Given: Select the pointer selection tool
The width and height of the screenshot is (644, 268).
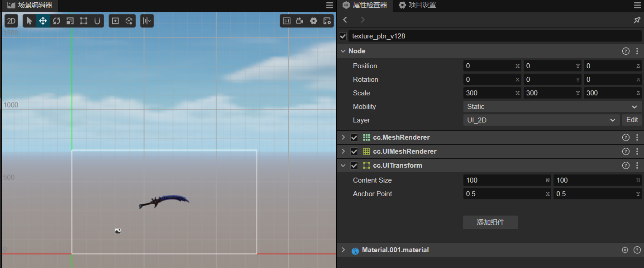Looking at the screenshot, I should [x=29, y=21].
